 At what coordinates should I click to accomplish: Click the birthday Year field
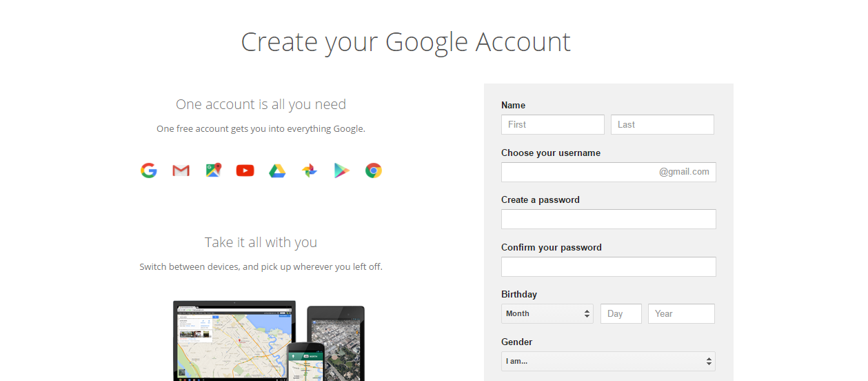682,313
